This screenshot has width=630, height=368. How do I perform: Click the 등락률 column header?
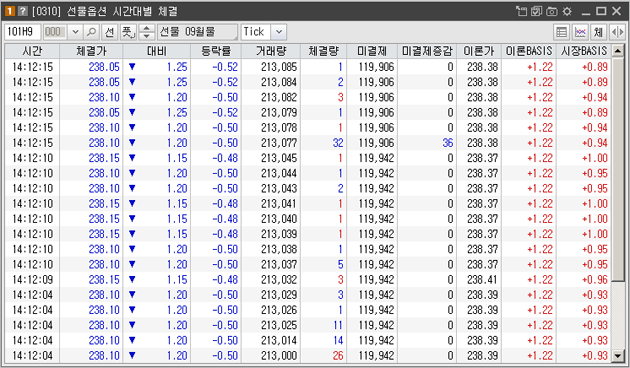[x=216, y=51]
